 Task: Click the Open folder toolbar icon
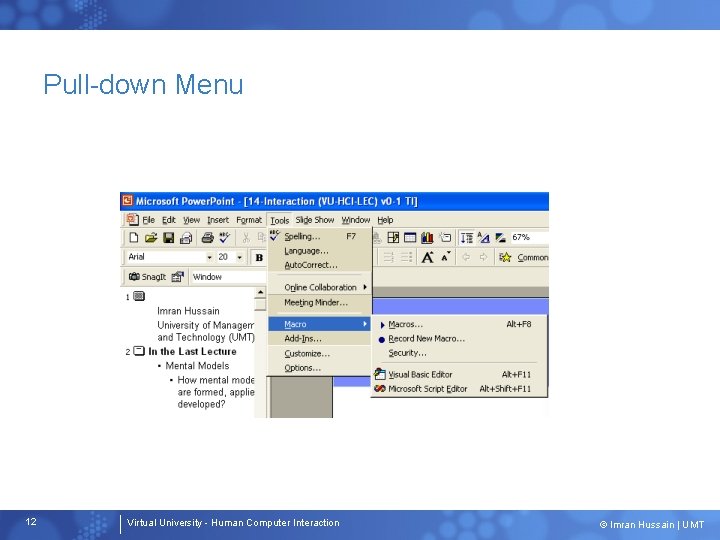tap(151, 237)
